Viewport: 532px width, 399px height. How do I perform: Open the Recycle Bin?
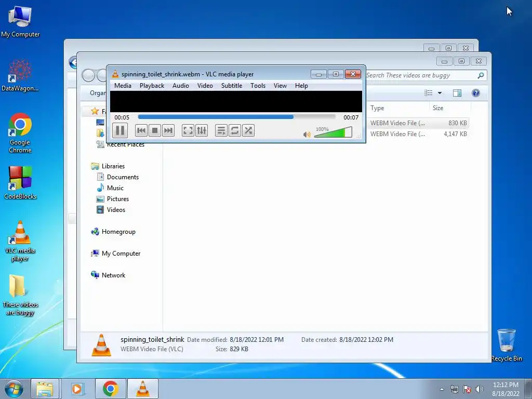tap(507, 345)
